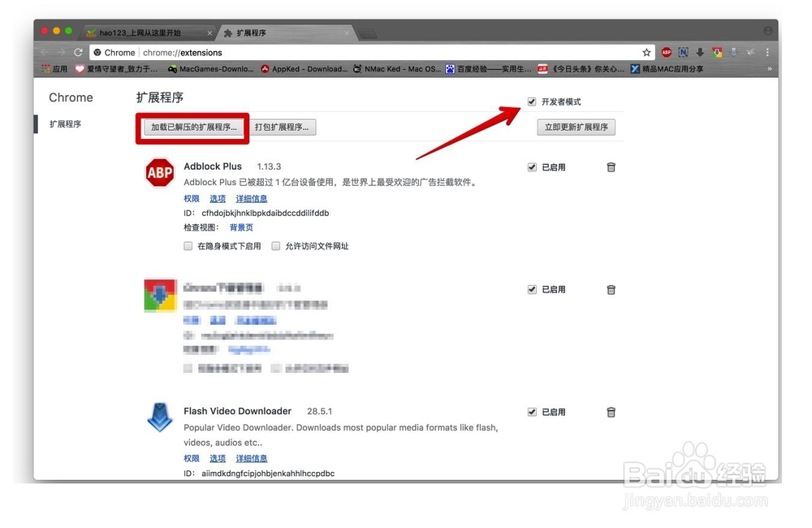
Task: Open the Chrome three-dot menu
Action: pyautogui.click(x=767, y=52)
